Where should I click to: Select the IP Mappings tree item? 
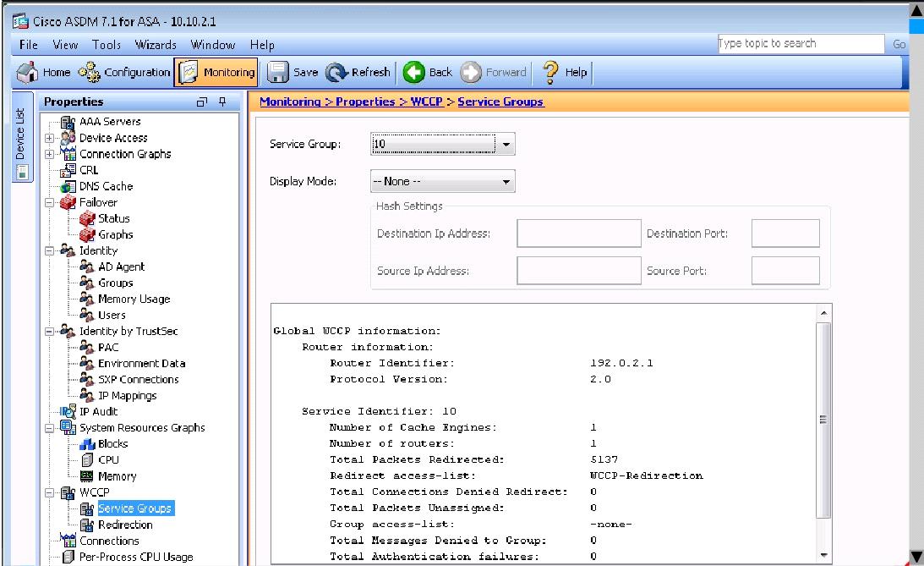click(128, 396)
